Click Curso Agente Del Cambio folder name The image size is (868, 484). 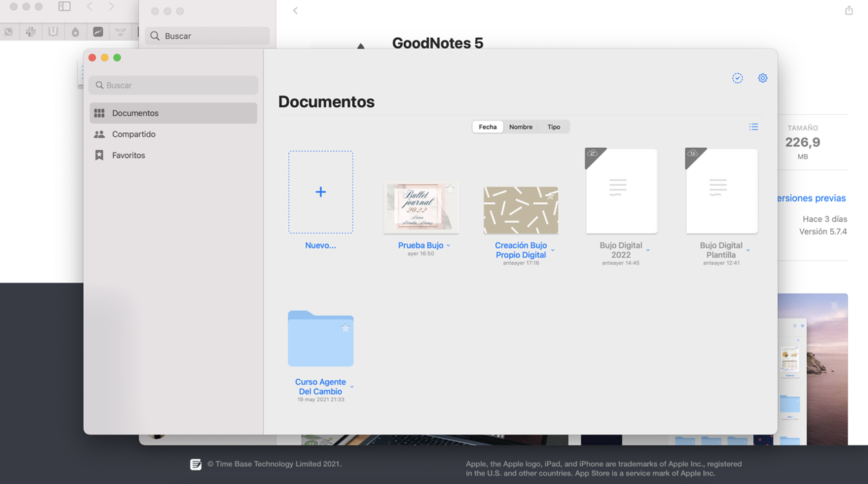pos(321,387)
